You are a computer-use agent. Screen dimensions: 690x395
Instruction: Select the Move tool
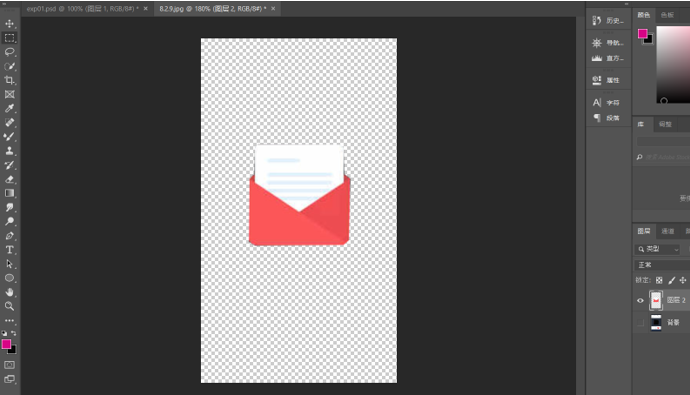pos(9,24)
